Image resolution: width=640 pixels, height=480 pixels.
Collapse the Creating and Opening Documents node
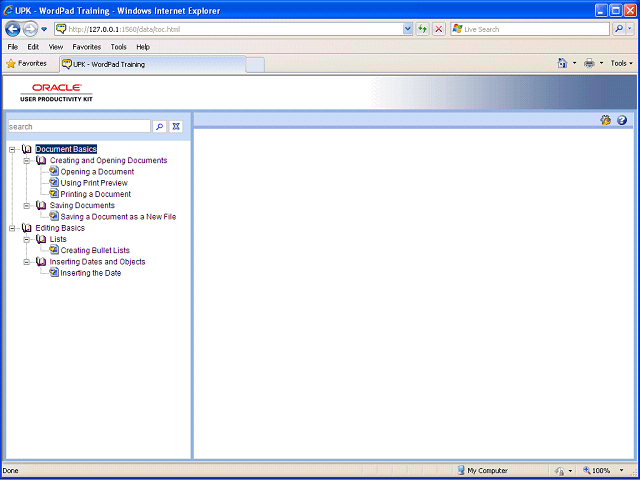click(27, 161)
